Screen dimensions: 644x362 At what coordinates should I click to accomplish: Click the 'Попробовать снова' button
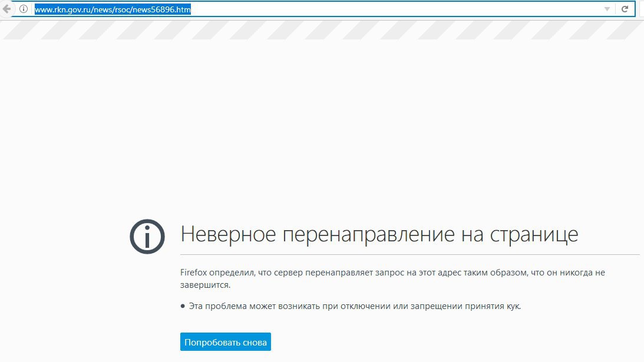pyautogui.click(x=226, y=342)
